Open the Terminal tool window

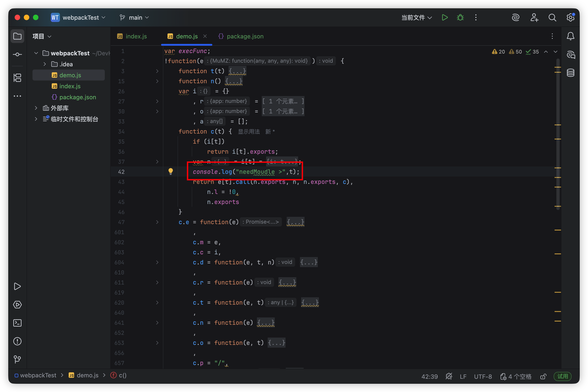coord(17,323)
